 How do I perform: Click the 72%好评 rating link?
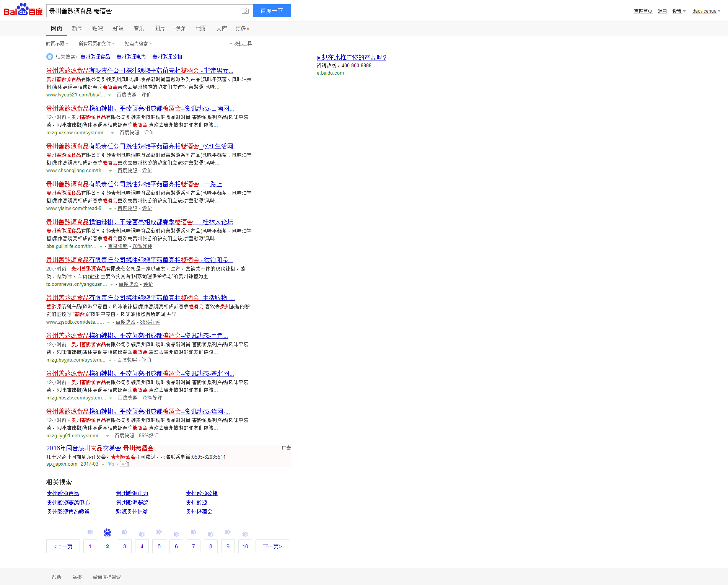(x=152, y=398)
